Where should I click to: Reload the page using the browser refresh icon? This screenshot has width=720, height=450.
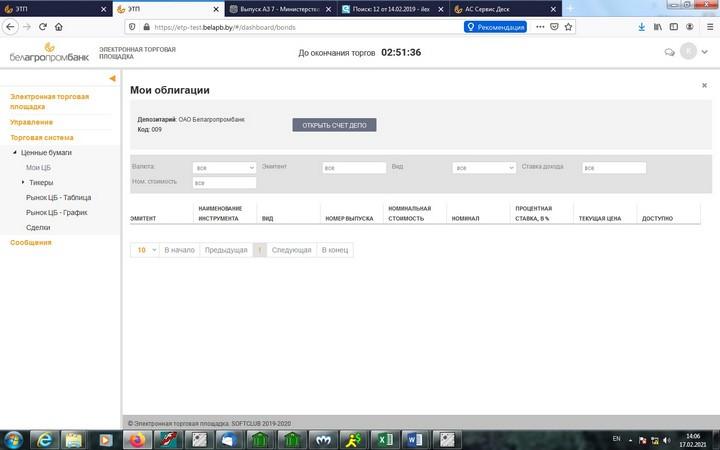pyautogui.click(x=43, y=27)
